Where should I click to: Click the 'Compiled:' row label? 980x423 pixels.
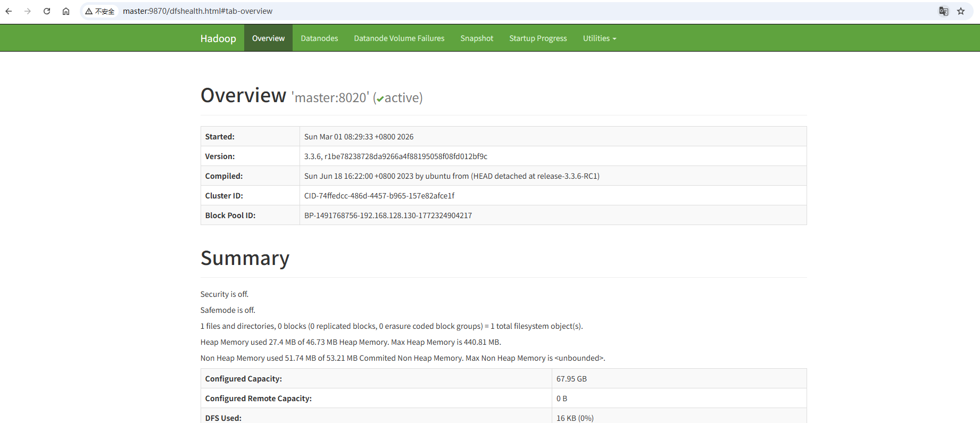tap(224, 176)
